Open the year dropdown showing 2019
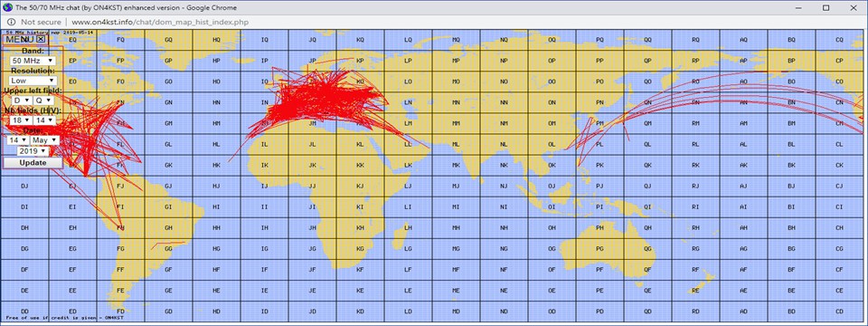Image resolution: width=868 pixels, height=326 pixels. (33, 151)
